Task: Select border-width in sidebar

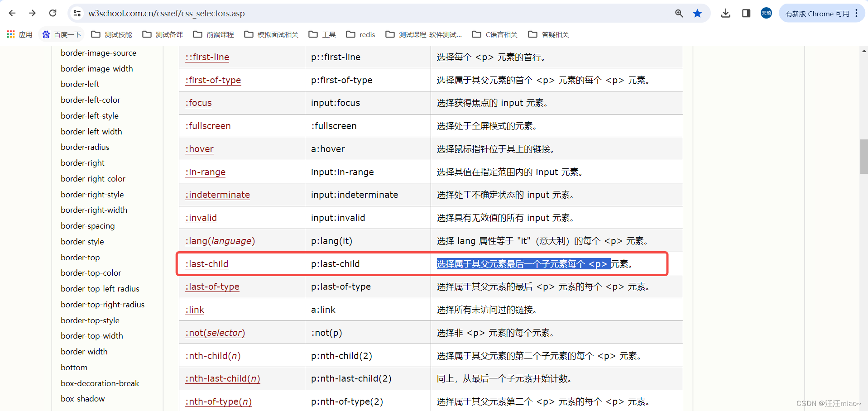Action: tap(84, 352)
